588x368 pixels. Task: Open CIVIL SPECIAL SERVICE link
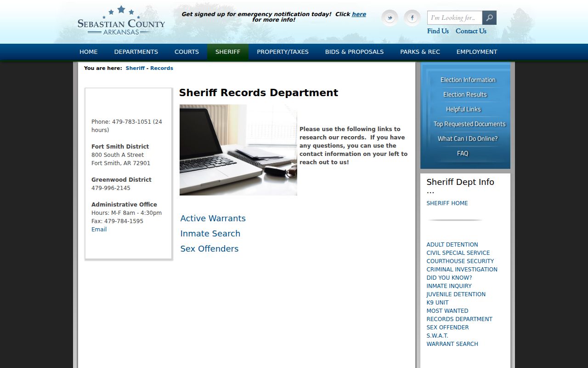(458, 253)
